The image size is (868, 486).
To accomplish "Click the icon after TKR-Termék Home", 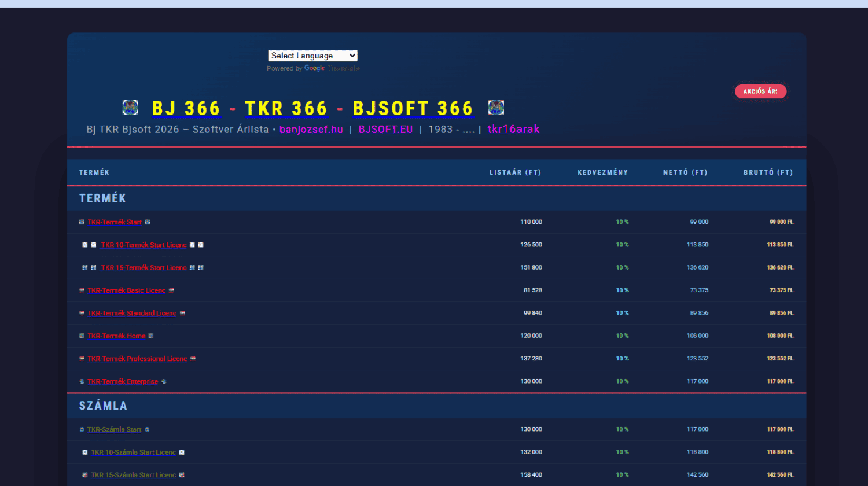I will [151, 336].
